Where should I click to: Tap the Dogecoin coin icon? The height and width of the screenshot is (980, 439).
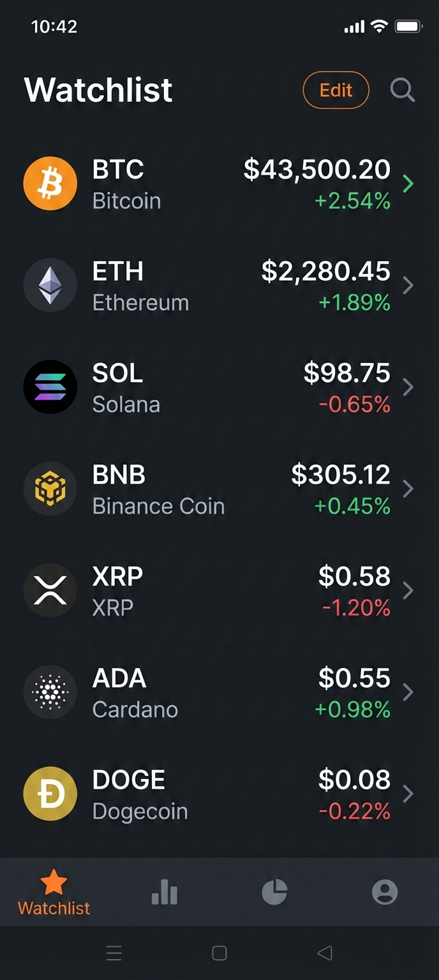coord(50,794)
